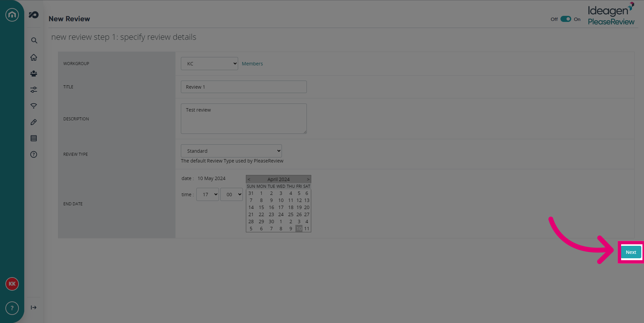Open the list lines icon
Screen dimensions: 644x323
point(34,138)
